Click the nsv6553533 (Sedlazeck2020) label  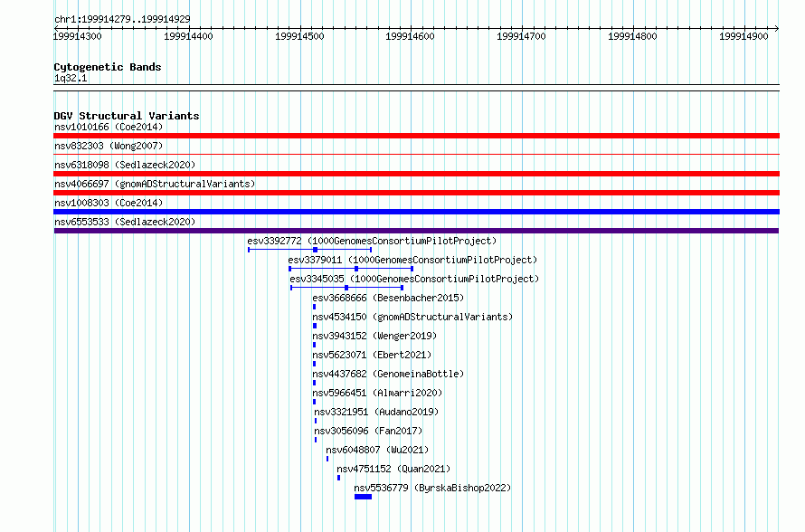click(x=125, y=222)
